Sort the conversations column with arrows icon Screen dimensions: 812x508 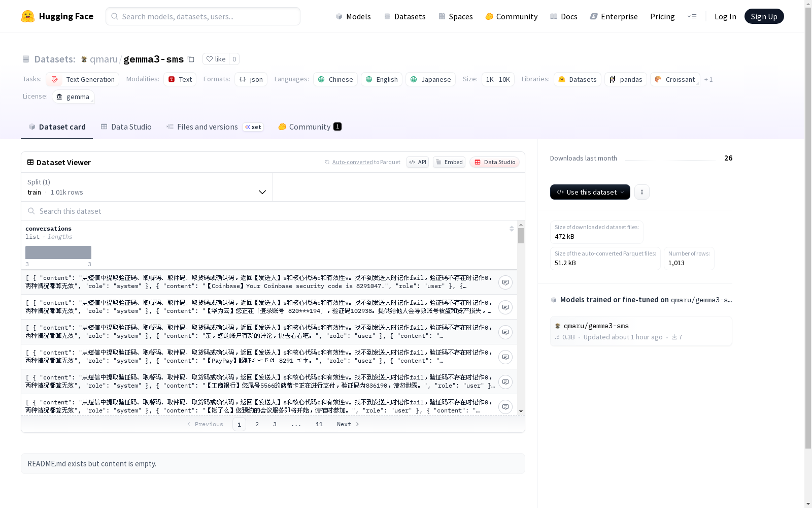[512, 229]
